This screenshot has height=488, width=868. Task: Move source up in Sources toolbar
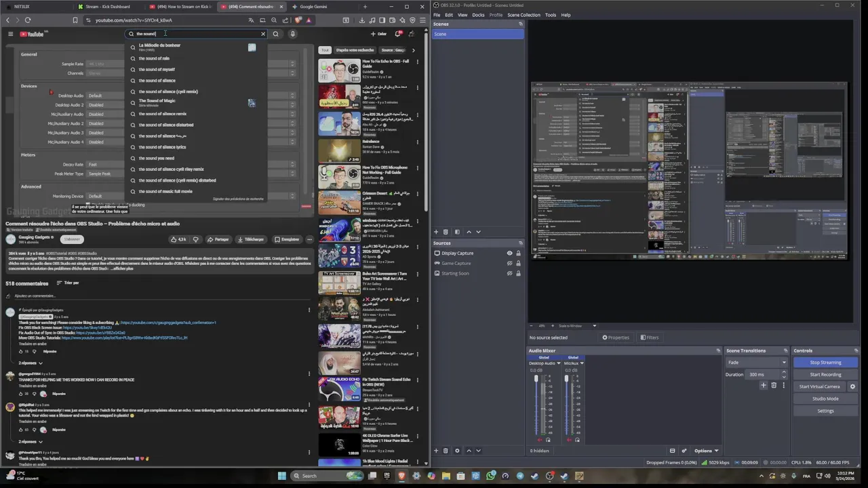pos(469,451)
